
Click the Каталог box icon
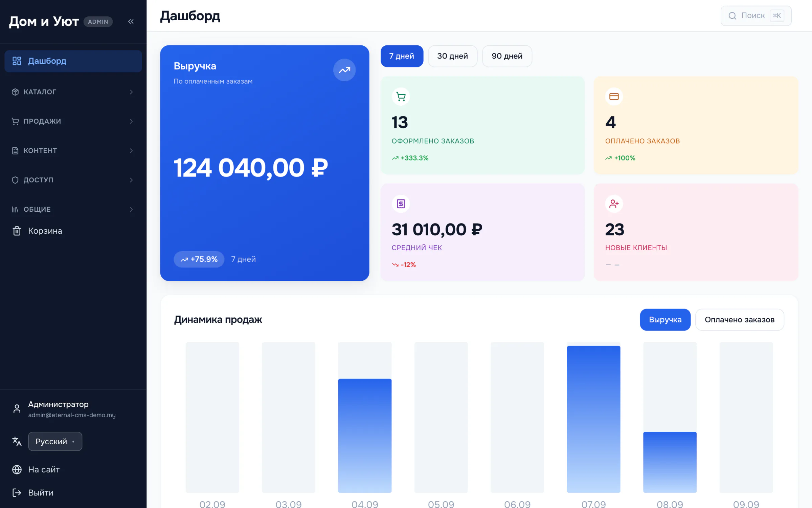[x=15, y=92]
